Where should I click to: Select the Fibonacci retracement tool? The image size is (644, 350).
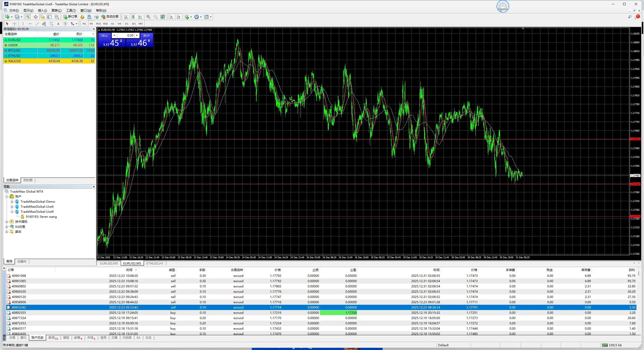coord(51,24)
